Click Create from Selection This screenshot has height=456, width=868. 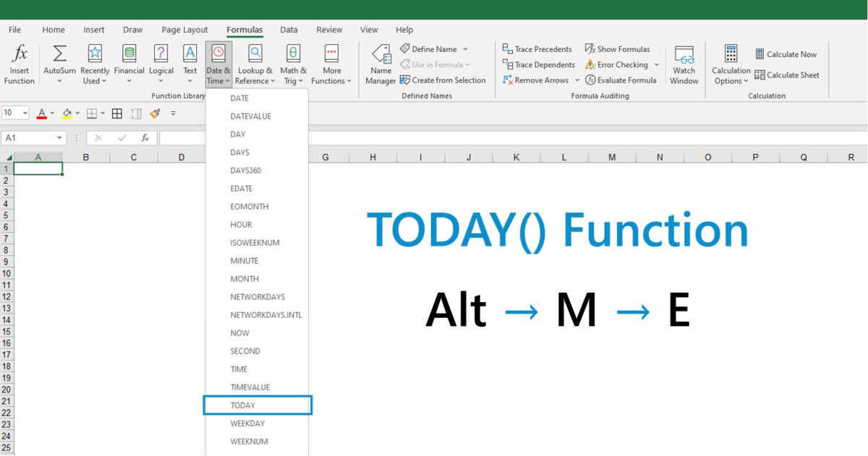443,80
